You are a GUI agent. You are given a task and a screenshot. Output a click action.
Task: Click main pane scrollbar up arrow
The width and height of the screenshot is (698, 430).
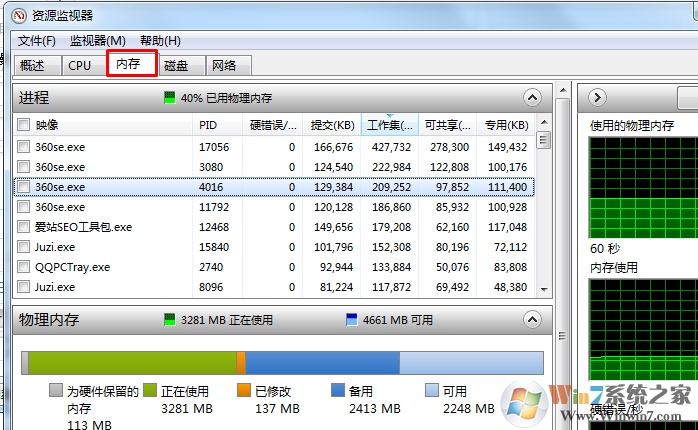click(563, 90)
